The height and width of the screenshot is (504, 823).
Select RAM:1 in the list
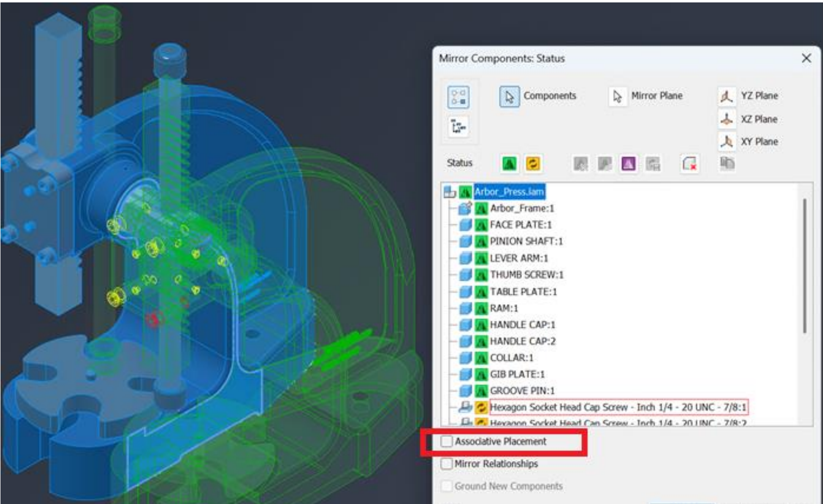pyautogui.click(x=504, y=308)
